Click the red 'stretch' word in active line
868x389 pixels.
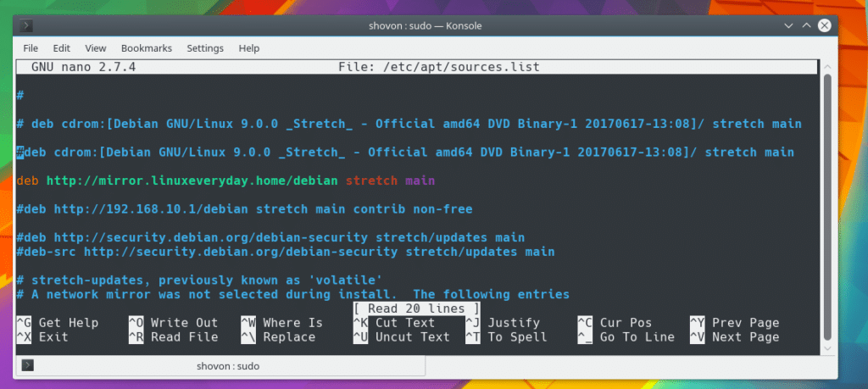[x=371, y=181]
